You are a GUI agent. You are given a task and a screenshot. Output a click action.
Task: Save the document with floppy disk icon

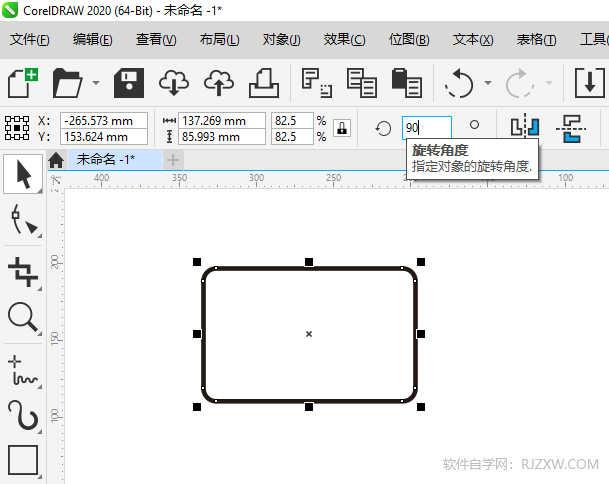click(x=129, y=83)
